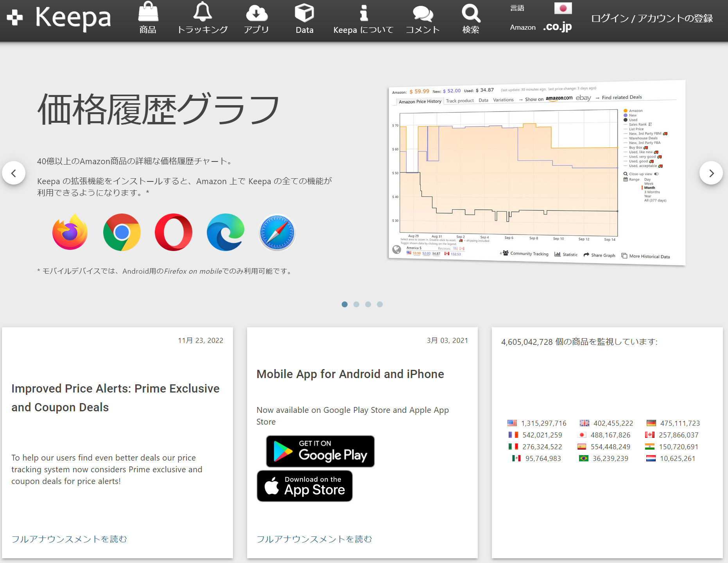The width and height of the screenshot is (728, 563).
Task: Go back with left carousel arrow
Action: [x=14, y=173]
